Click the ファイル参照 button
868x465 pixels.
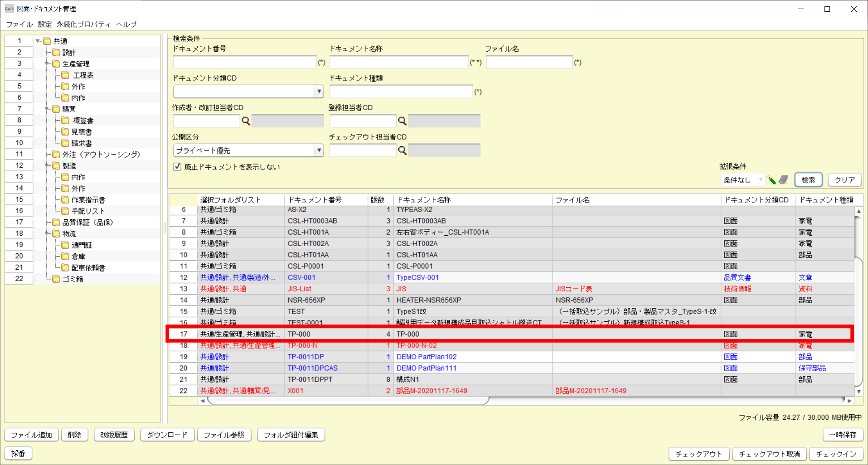[x=224, y=435]
